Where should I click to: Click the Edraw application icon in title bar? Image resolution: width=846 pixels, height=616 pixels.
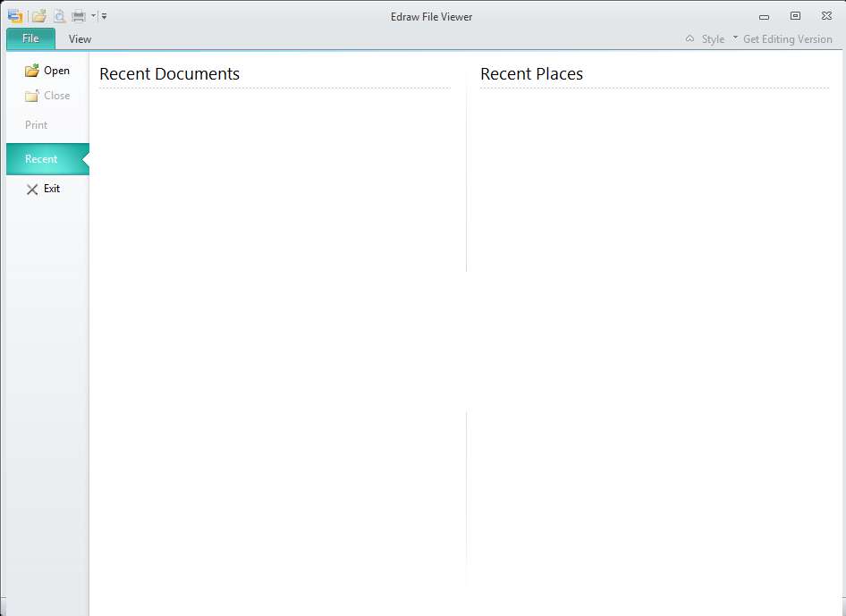pos(15,16)
